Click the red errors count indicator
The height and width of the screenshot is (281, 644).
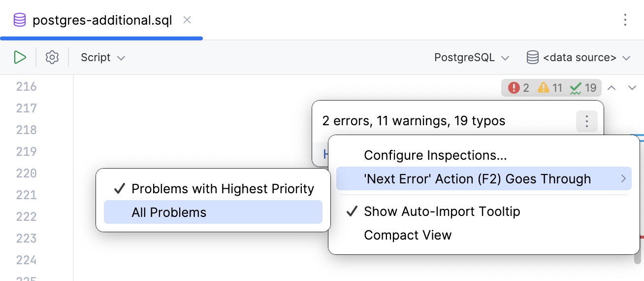coord(519,88)
